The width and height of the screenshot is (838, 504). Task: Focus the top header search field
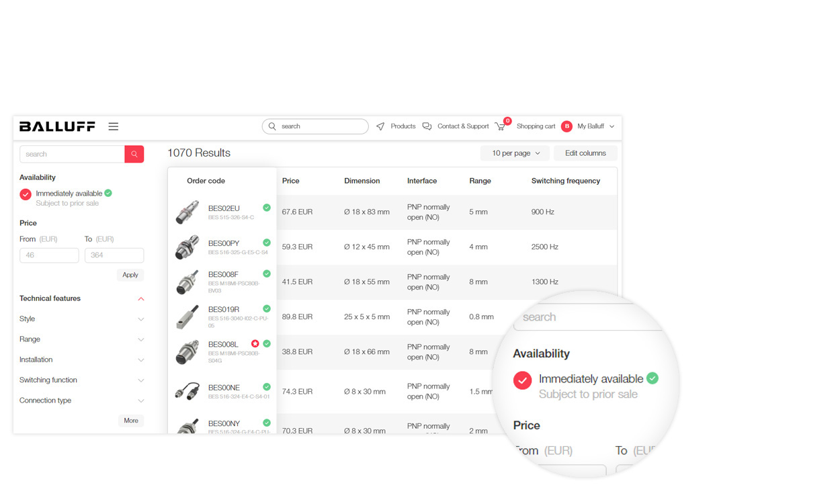click(x=315, y=126)
